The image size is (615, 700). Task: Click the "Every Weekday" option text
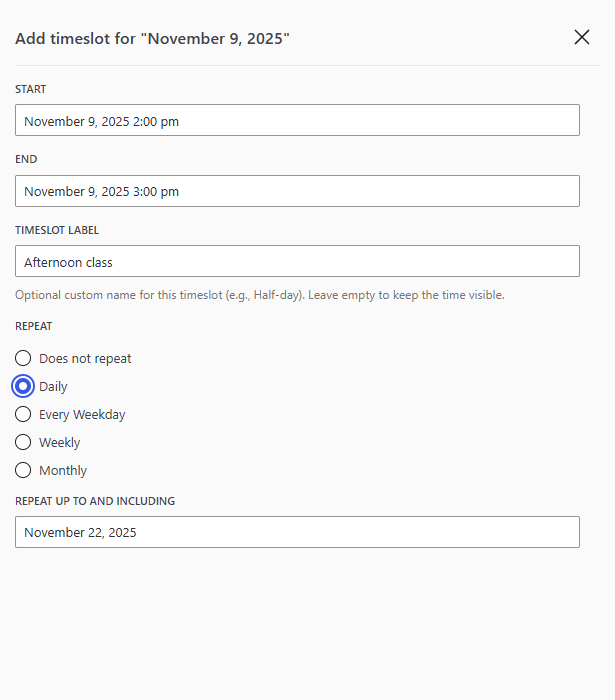click(x=82, y=414)
